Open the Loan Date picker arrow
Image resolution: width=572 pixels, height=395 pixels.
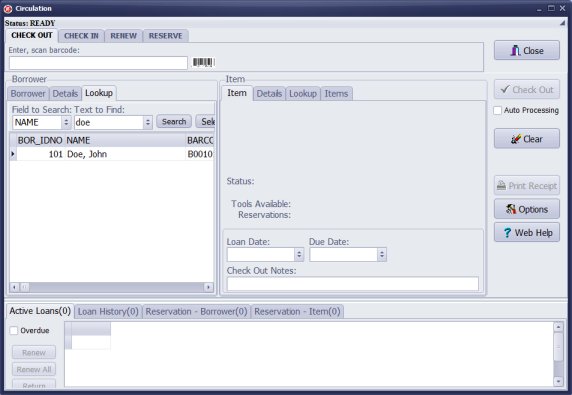[299, 254]
